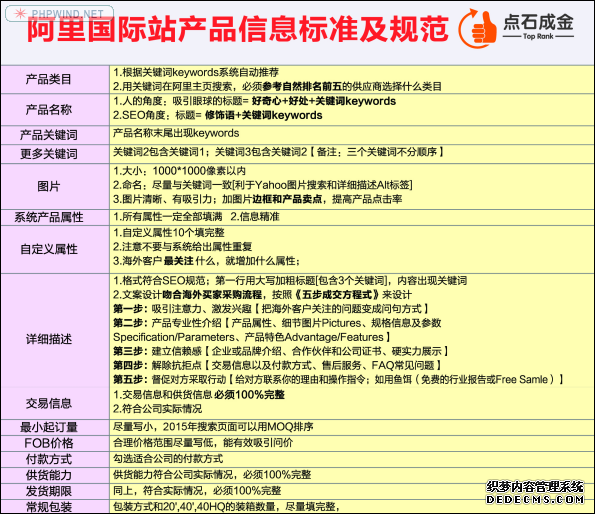
Task: Click the line 1.根据关键词keywords系统自动推荐
Action: (196, 72)
